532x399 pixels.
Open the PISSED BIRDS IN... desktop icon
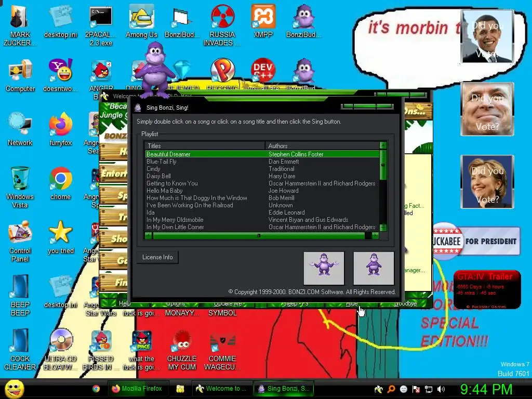[x=101, y=350]
